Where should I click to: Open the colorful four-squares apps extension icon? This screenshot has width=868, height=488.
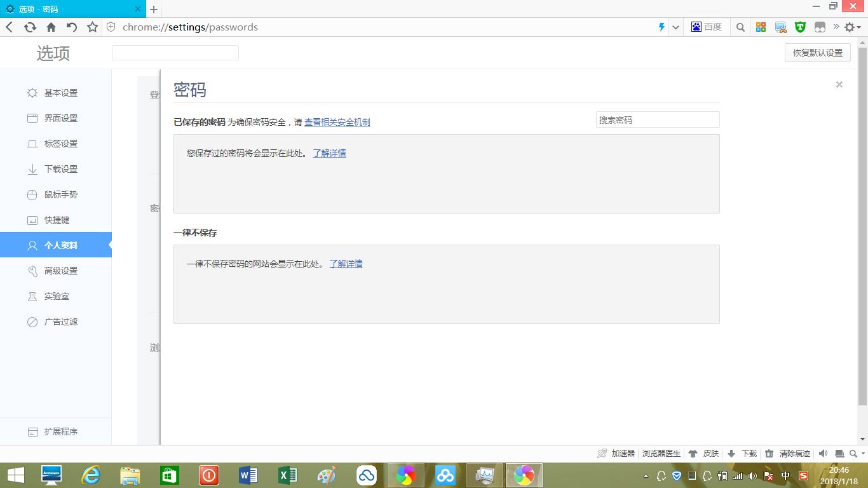761,27
